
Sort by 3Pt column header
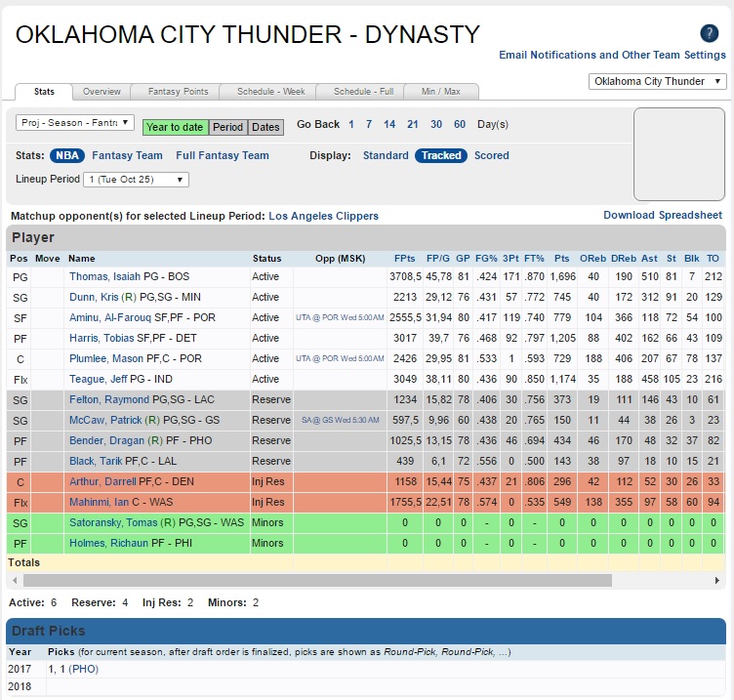pyautogui.click(x=510, y=259)
